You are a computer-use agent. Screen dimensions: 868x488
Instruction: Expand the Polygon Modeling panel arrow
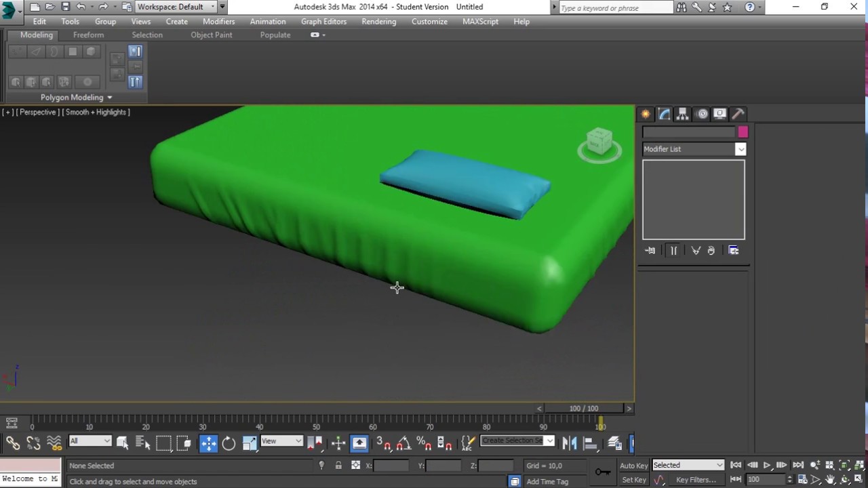click(x=110, y=98)
